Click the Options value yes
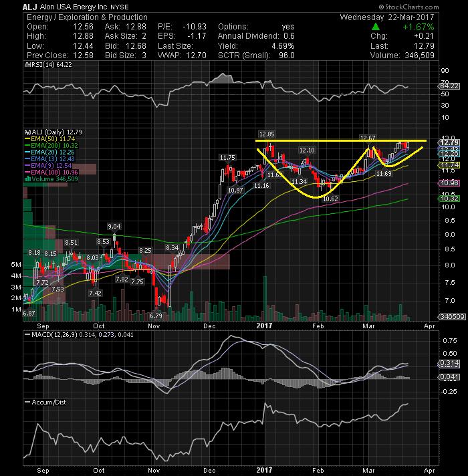 coord(288,27)
